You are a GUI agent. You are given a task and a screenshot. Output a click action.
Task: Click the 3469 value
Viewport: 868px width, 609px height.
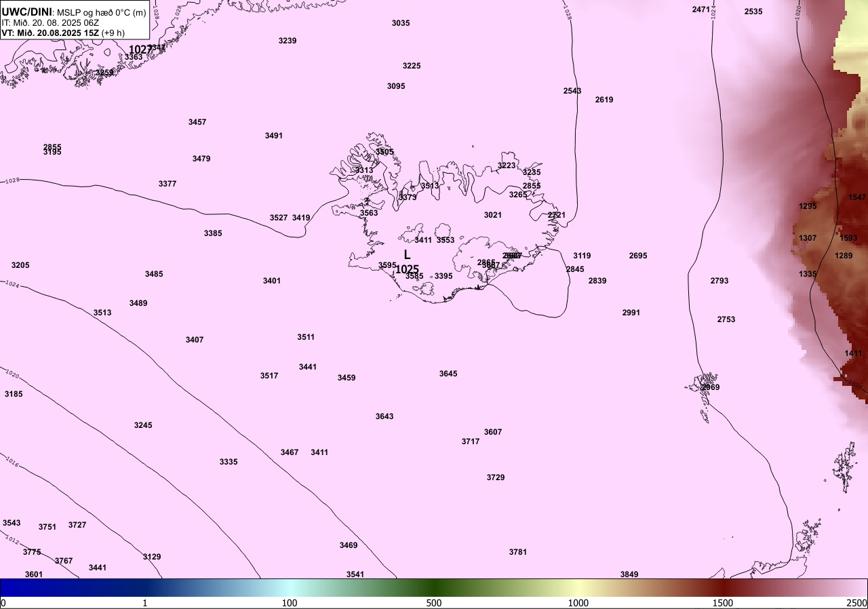pos(349,545)
